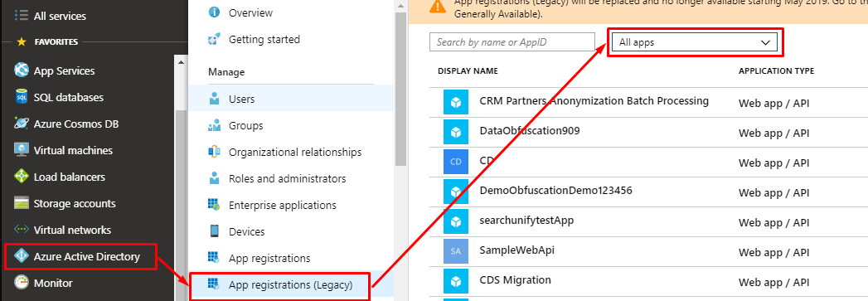Open CRM Partners Anonymization Batch Processing app
This screenshot has height=301, width=868.
coord(594,100)
